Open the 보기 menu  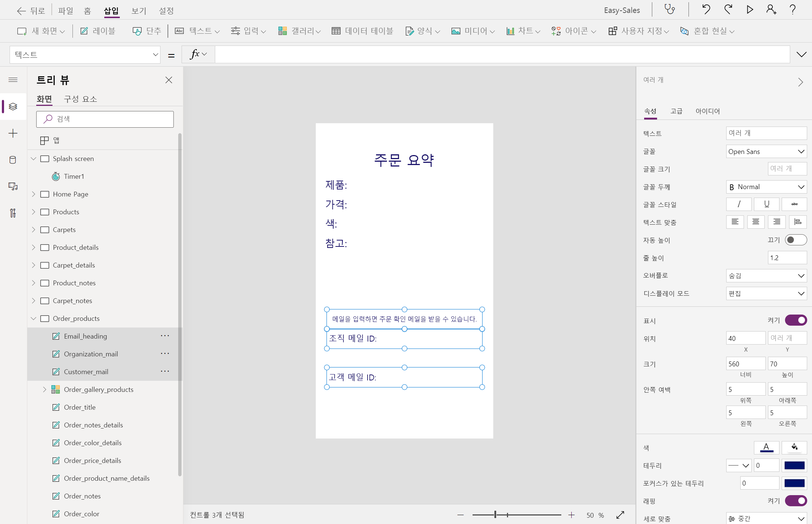(139, 11)
